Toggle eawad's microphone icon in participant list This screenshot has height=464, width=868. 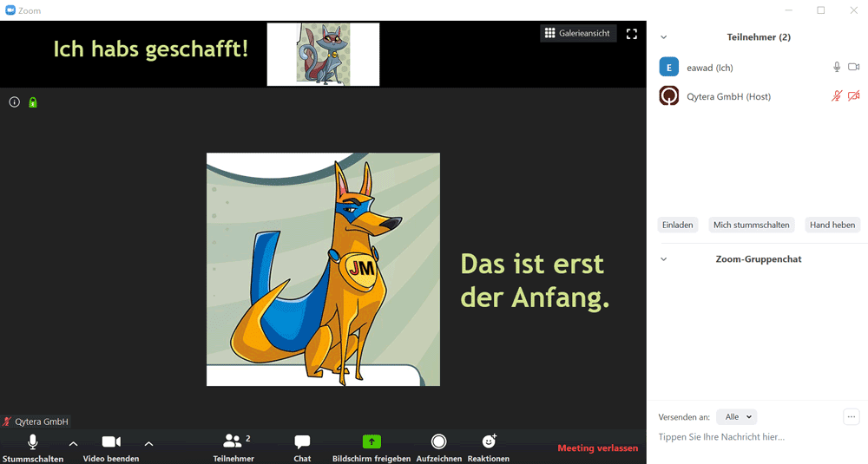(837, 67)
